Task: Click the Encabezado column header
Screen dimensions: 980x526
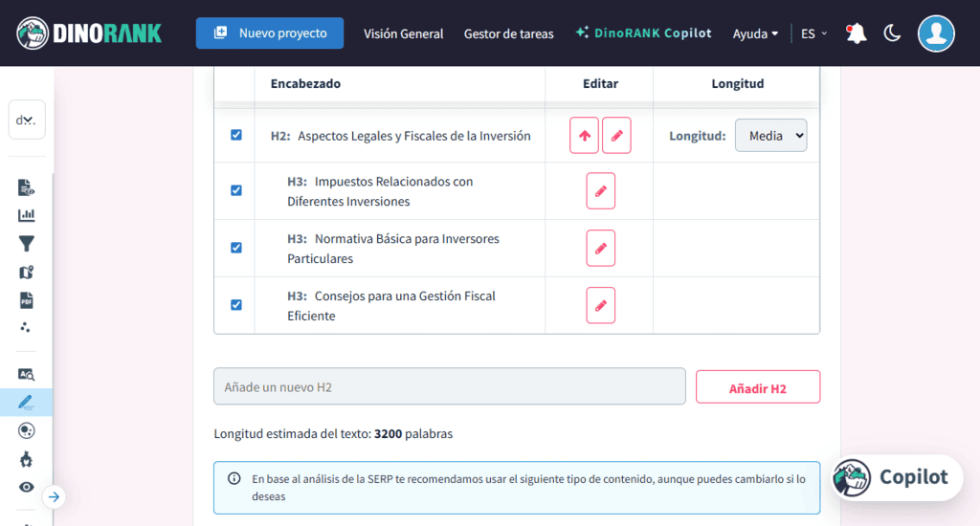Action: [305, 84]
